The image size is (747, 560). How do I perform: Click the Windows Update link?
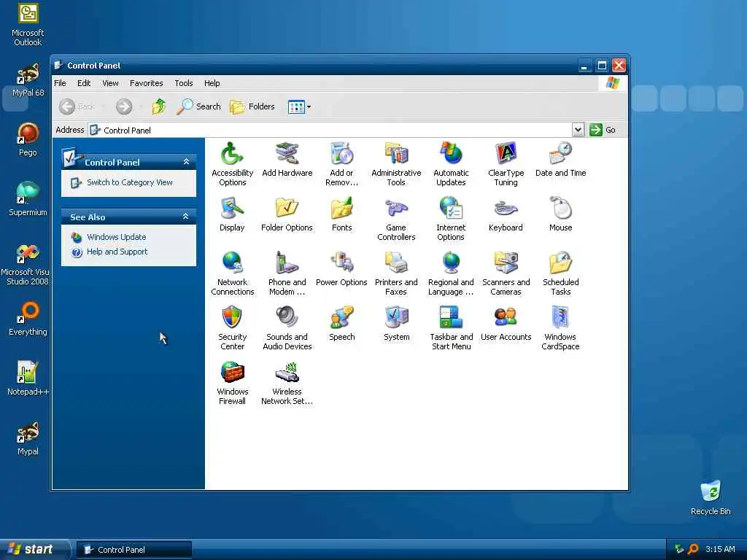click(x=116, y=237)
